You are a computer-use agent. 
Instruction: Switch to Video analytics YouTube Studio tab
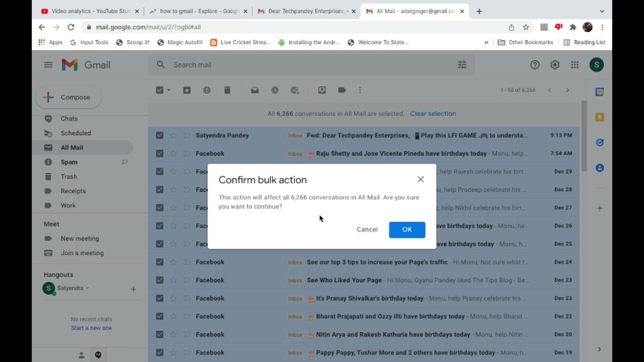click(x=90, y=11)
